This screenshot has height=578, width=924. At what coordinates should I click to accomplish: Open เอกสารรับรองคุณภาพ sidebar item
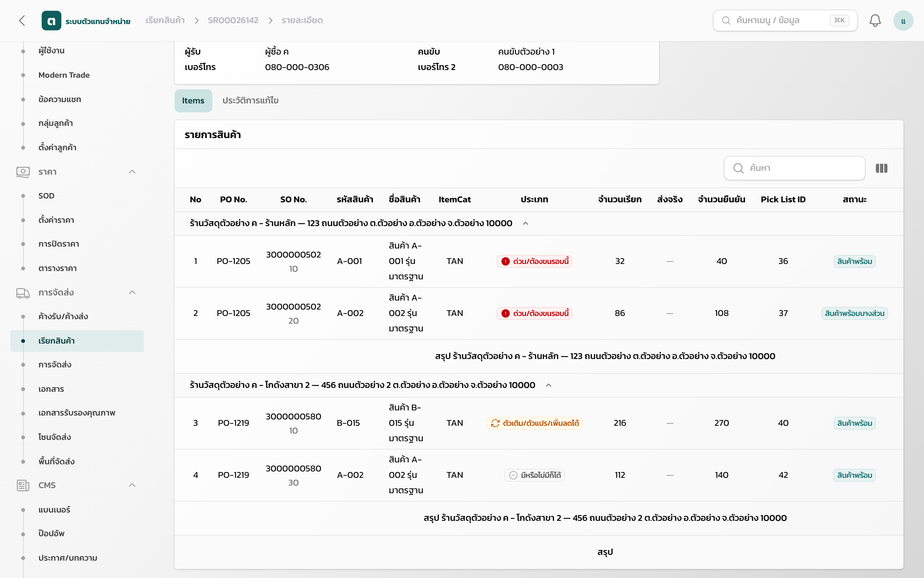pos(77,413)
